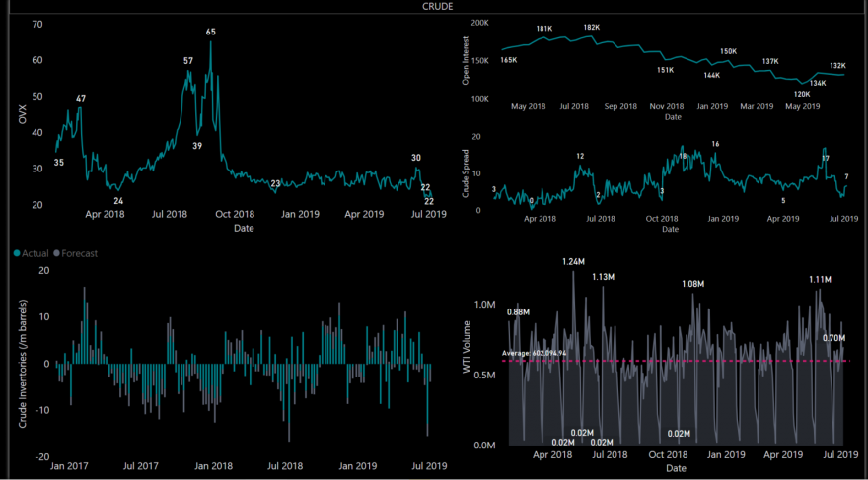Select the Forecast legend label
The image size is (868, 480).
[80, 254]
